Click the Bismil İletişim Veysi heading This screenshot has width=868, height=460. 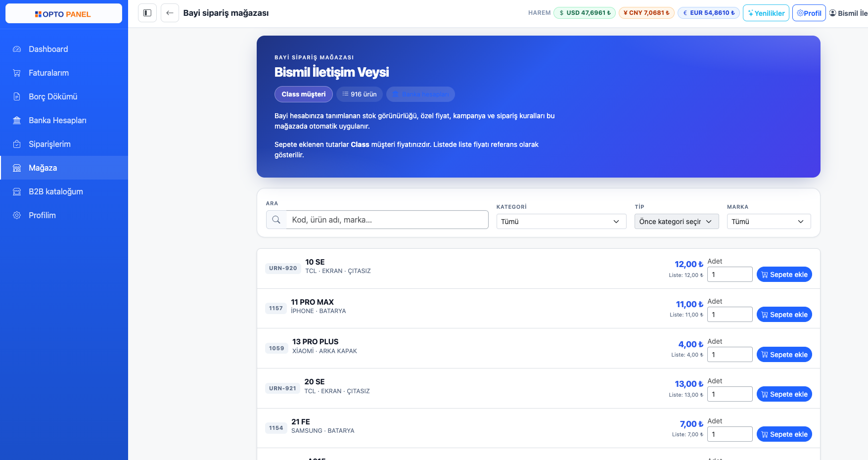pos(332,72)
